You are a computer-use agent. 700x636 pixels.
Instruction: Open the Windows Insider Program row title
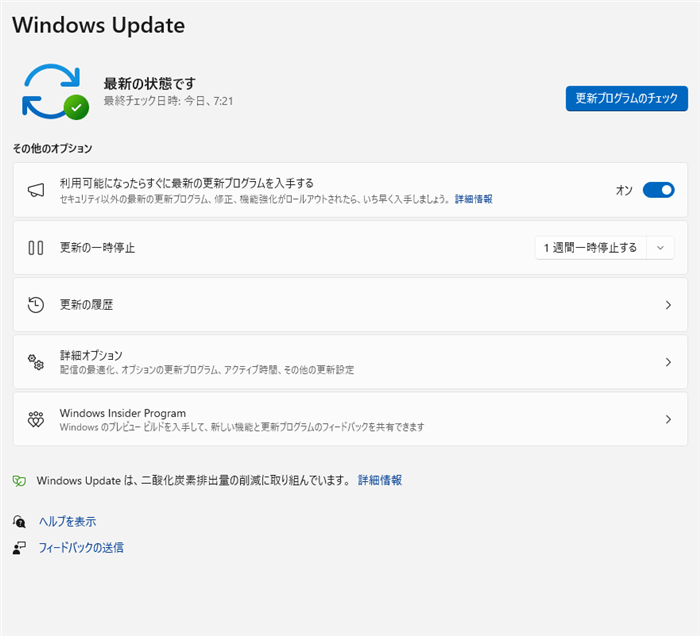click(x=123, y=413)
